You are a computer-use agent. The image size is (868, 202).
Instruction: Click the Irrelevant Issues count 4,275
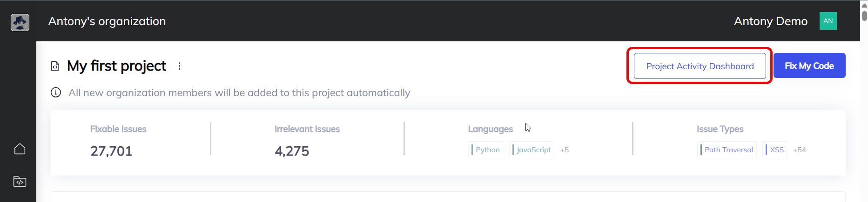[x=292, y=151]
